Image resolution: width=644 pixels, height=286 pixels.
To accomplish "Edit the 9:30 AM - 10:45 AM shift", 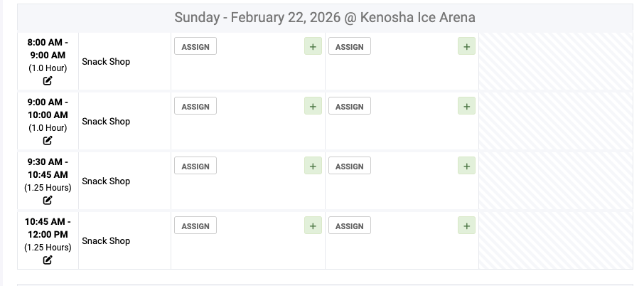I will pos(48,200).
